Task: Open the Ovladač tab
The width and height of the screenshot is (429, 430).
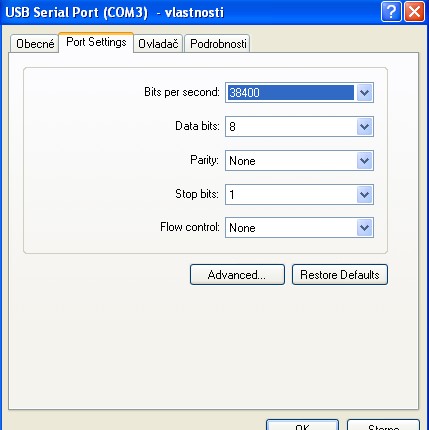Action: click(158, 44)
